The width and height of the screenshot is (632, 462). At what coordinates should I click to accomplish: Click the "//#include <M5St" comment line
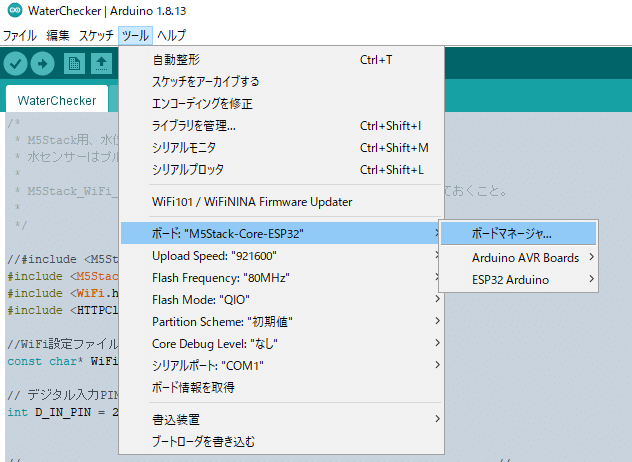(63, 259)
